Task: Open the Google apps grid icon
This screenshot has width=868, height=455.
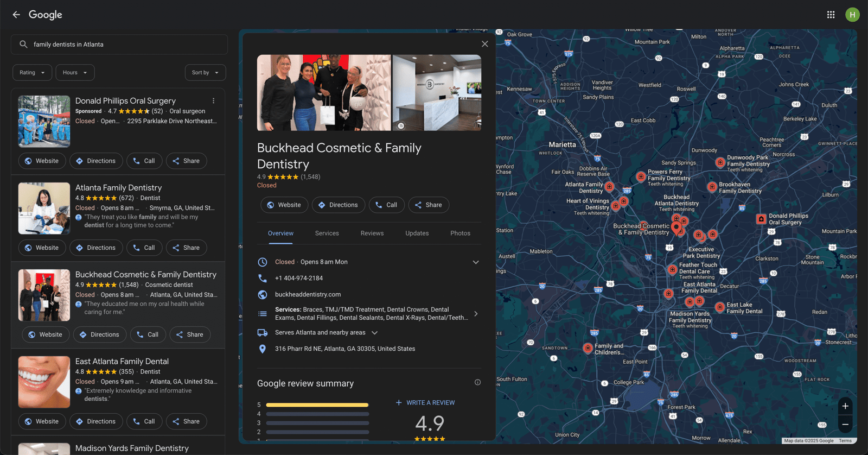Action: click(831, 15)
